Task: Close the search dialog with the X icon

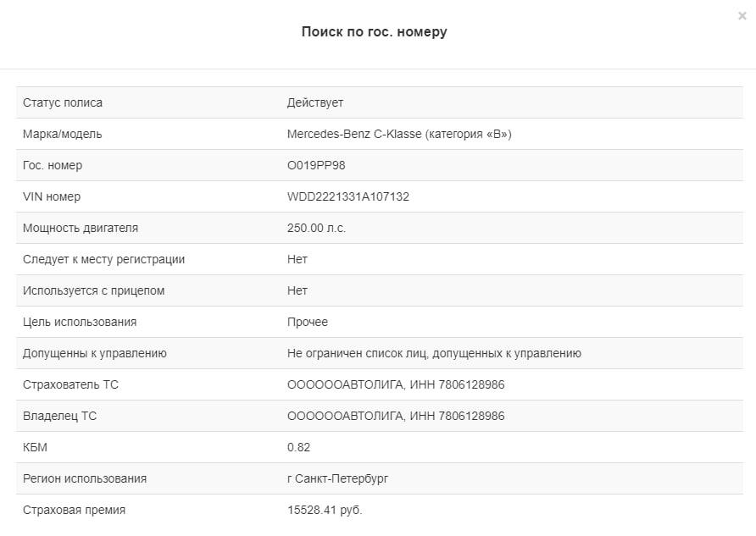Action: pyautogui.click(x=742, y=16)
